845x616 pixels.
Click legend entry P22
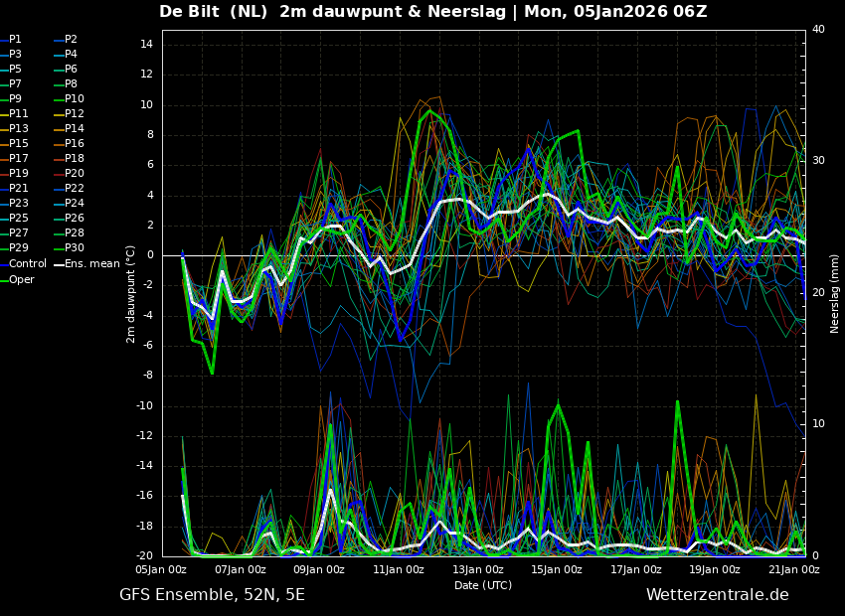tap(70, 188)
